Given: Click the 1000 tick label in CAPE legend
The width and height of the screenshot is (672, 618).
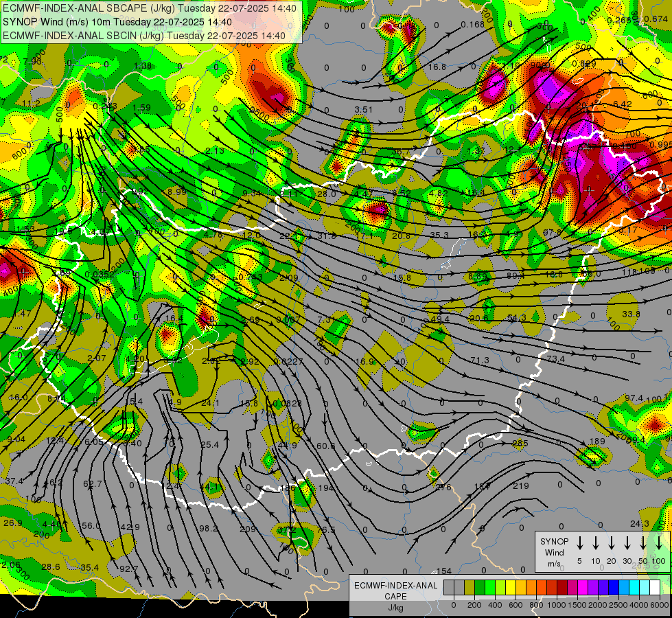Looking at the screenshot, I should pos(557,605).
